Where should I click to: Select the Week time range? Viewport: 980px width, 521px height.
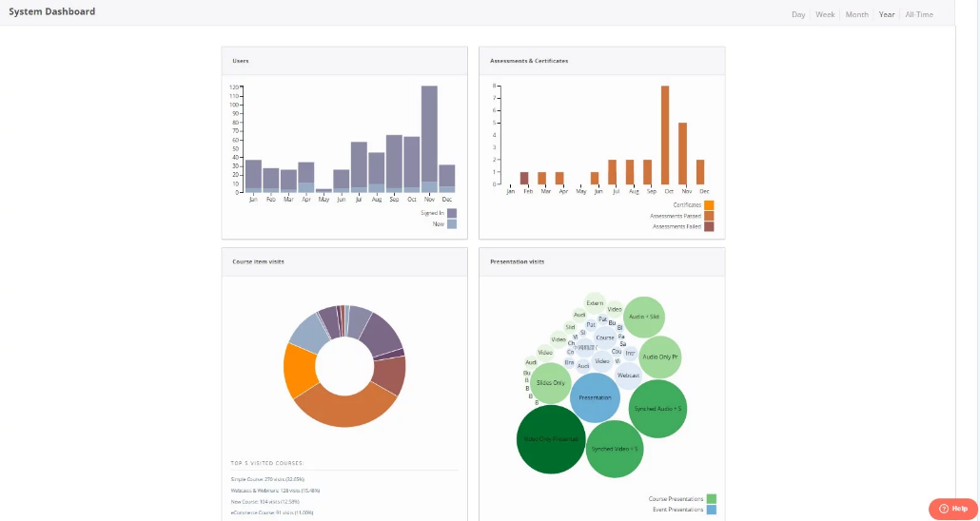click(825, 14)
